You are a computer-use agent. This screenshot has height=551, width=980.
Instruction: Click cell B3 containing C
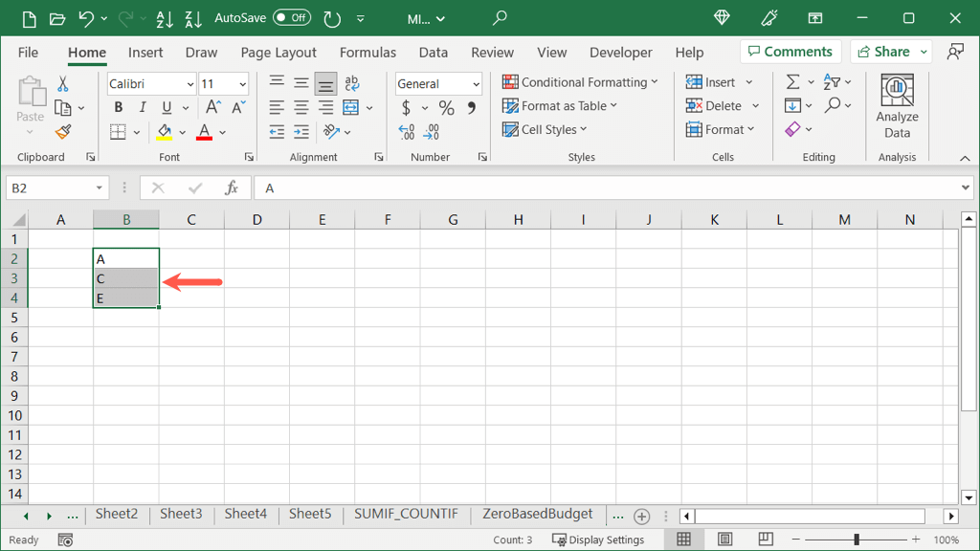[125, 278]
